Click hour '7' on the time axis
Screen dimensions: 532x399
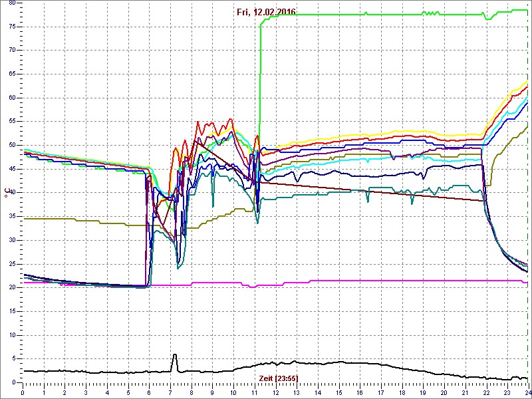[170, 392]
